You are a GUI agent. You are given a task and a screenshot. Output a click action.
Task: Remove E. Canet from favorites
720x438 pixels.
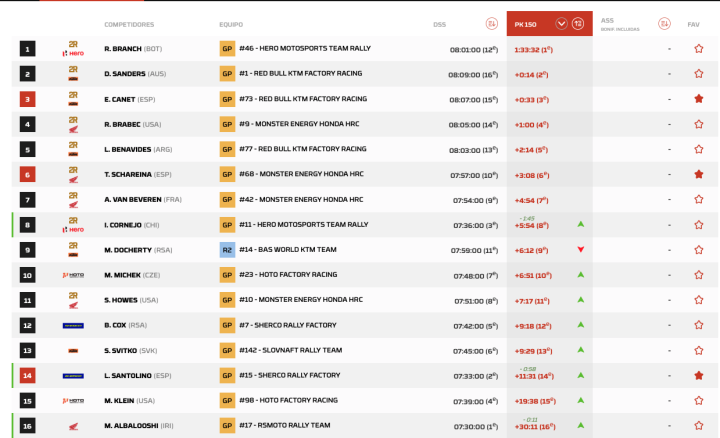[x=698, y=99]
